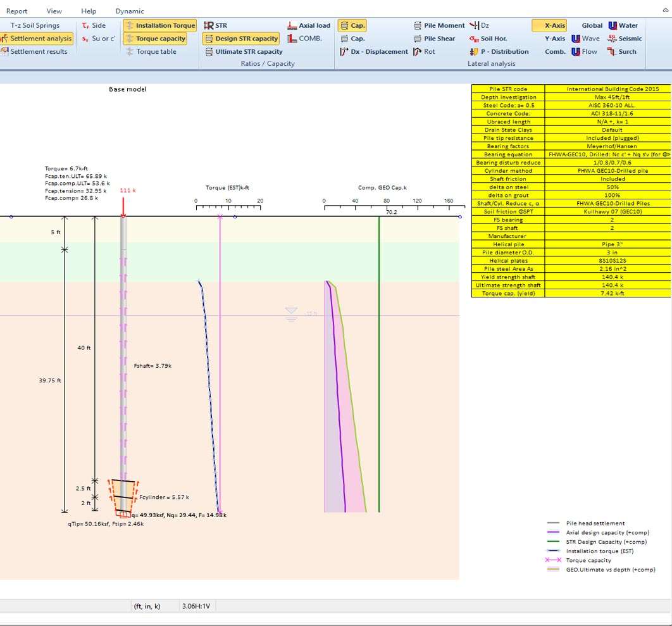The image size is (672, 626).
Task: Show P - Distribution diagram
Action: [499, 52]
